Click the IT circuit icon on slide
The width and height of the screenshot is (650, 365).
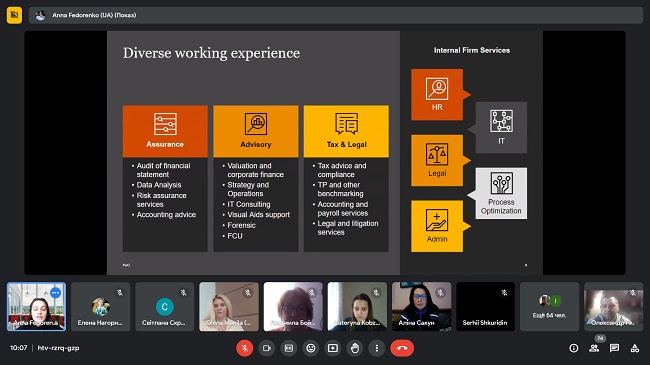pyautogui.click(x=501, y=121)
